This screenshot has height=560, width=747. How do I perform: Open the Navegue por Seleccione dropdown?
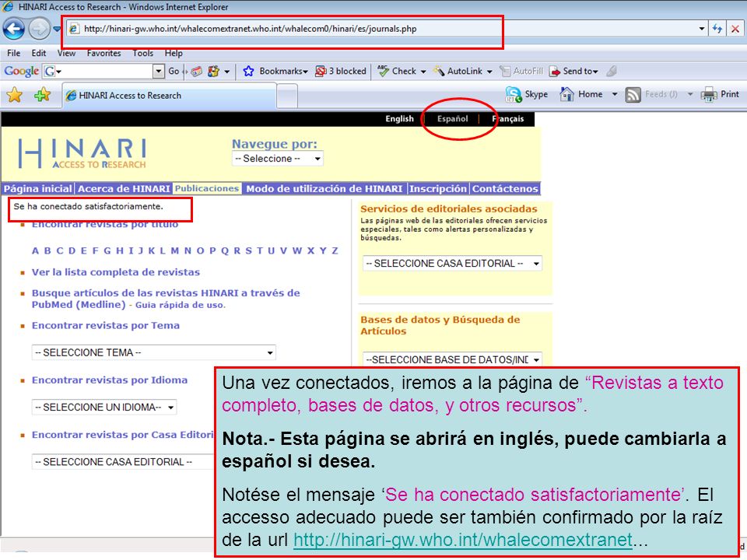pyautogui.click(x=277, y=159)
